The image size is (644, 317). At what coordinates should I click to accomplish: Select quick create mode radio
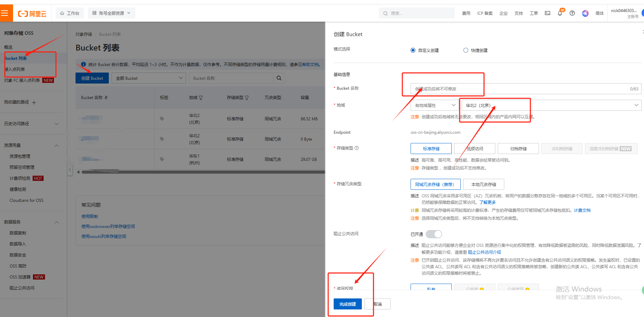466,50
